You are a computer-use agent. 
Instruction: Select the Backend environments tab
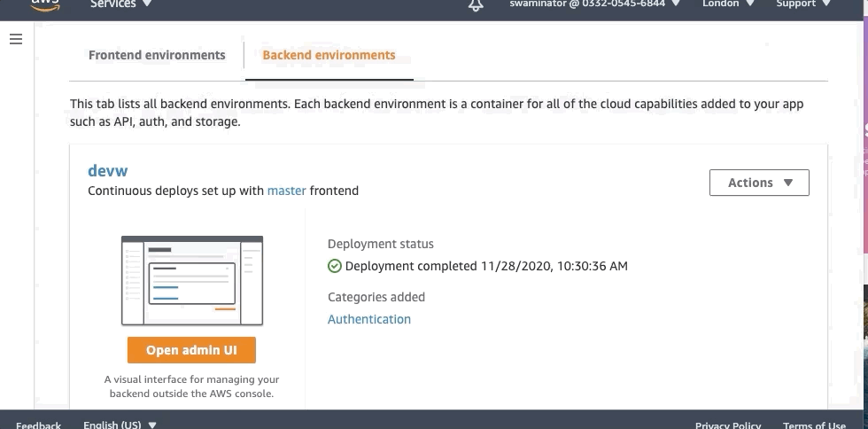(x=329, y=56)
